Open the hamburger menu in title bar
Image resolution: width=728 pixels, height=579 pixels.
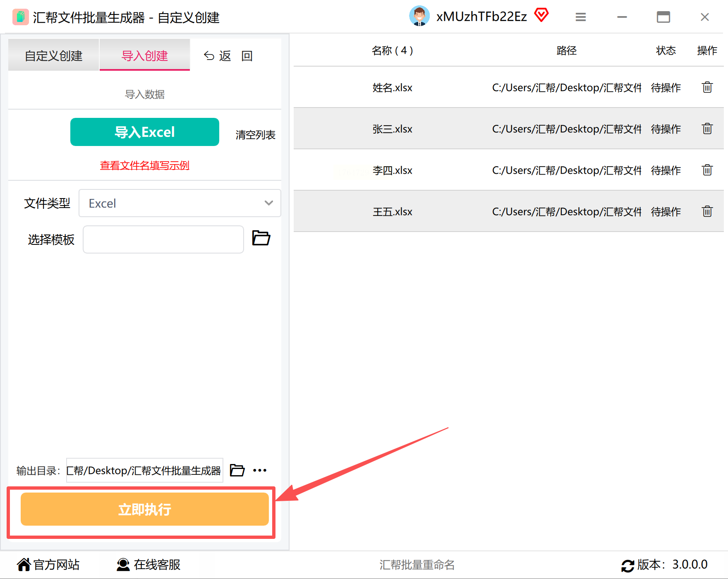click(581, 17)
